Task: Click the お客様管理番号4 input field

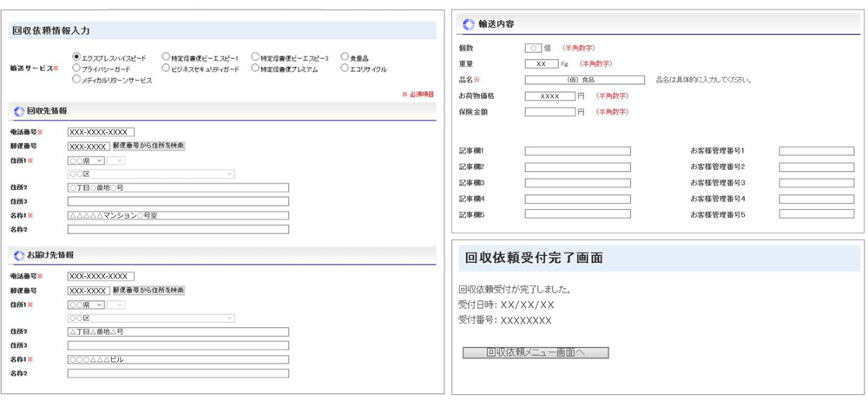Action: tap(817, 199)
